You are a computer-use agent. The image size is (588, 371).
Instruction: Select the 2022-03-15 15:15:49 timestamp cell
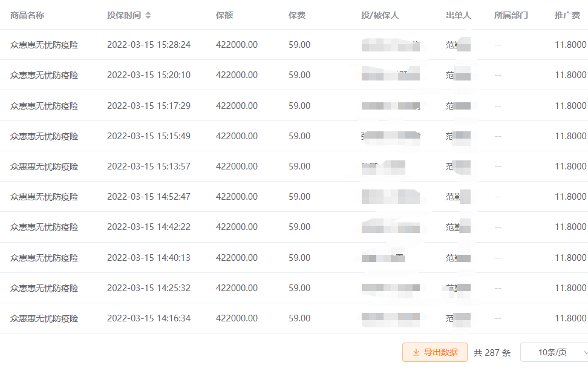[x=149, y=136]
